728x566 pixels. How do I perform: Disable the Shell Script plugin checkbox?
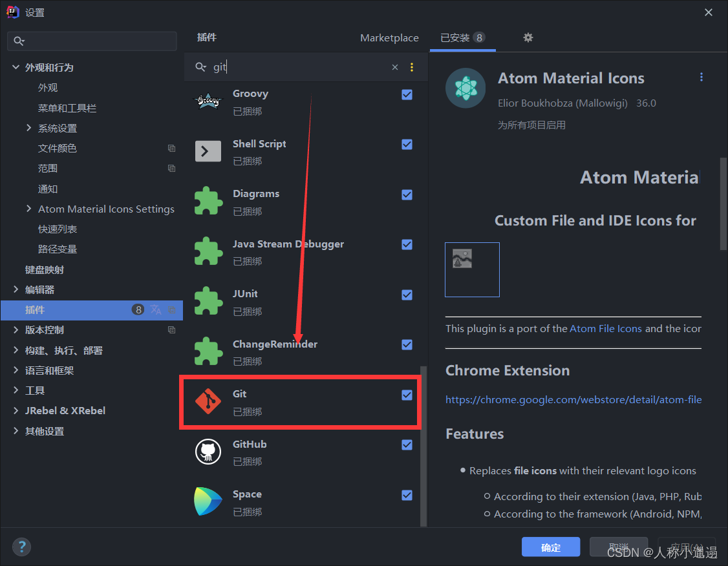(407, 144)
